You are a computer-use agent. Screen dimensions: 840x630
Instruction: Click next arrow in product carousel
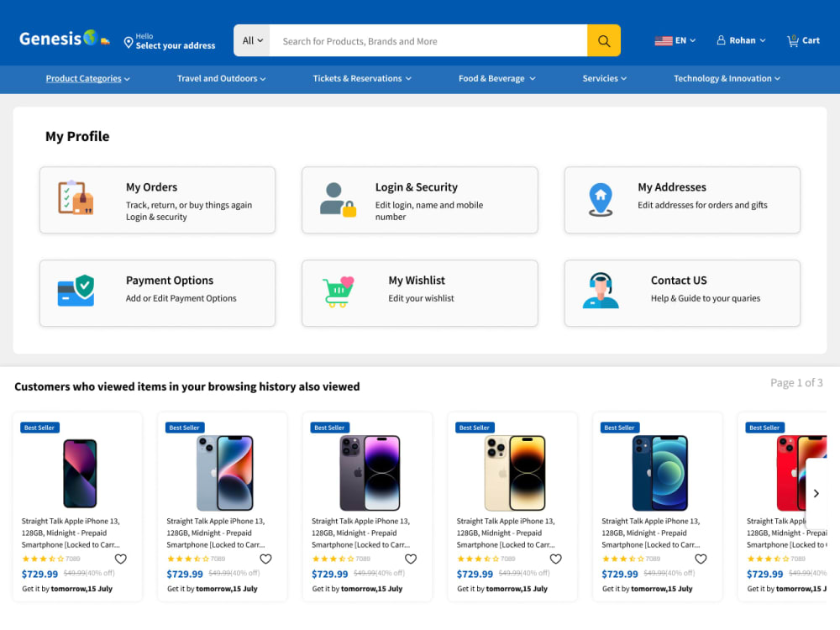click(816, 493)
